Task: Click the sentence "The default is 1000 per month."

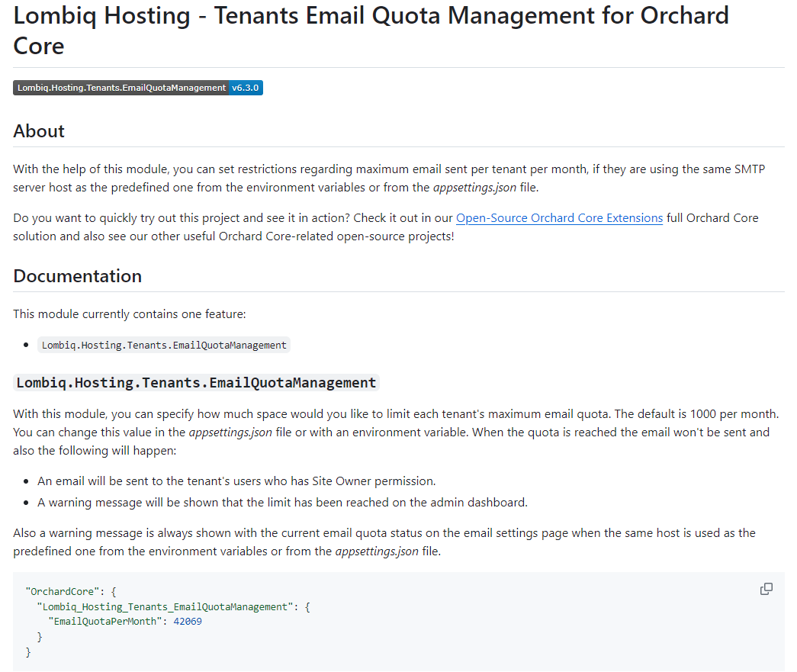Action: (x=696, y=413)
